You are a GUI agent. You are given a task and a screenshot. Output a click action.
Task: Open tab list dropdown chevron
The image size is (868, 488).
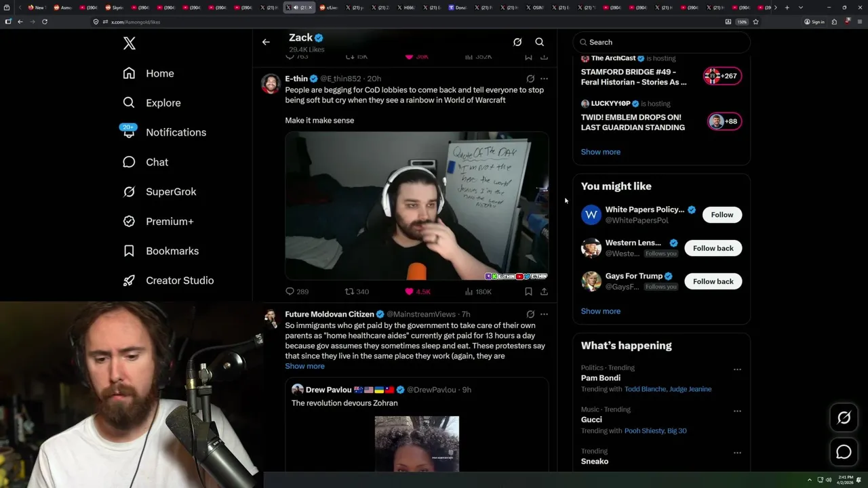800,7
